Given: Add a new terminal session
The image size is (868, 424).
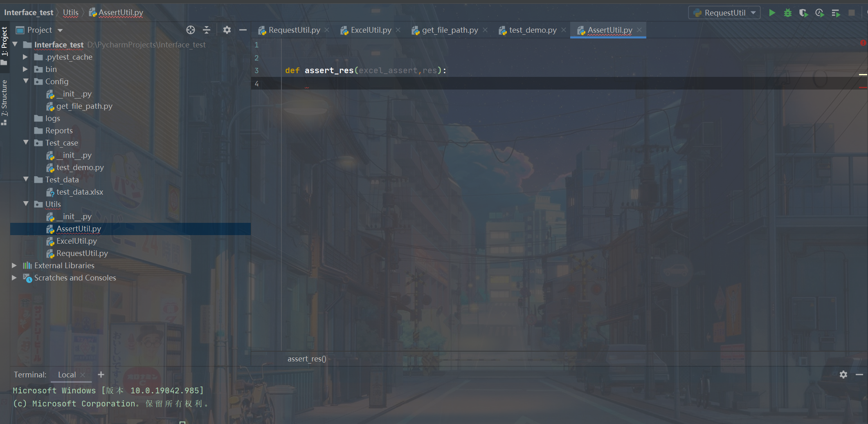Looking at the screenshot, I should [101, 375].
